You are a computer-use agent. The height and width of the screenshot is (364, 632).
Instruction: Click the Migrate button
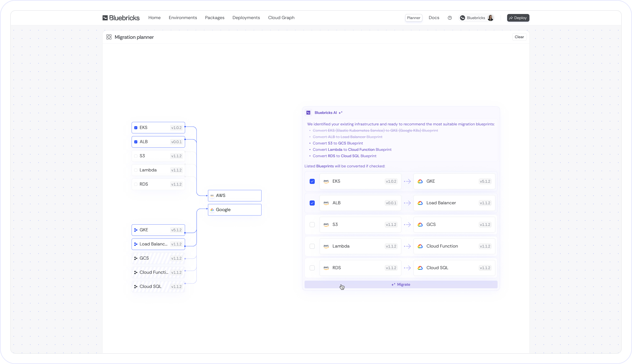click(401, 284)
